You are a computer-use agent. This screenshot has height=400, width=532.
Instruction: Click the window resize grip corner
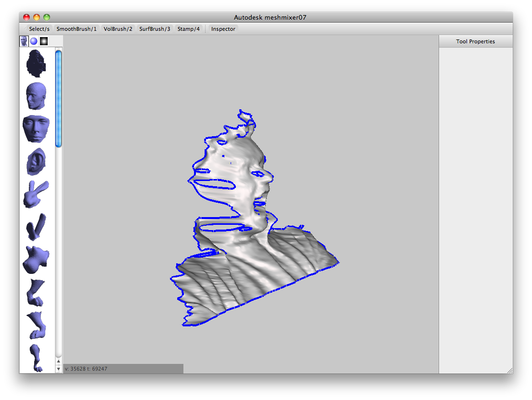[x=510, y=371]
